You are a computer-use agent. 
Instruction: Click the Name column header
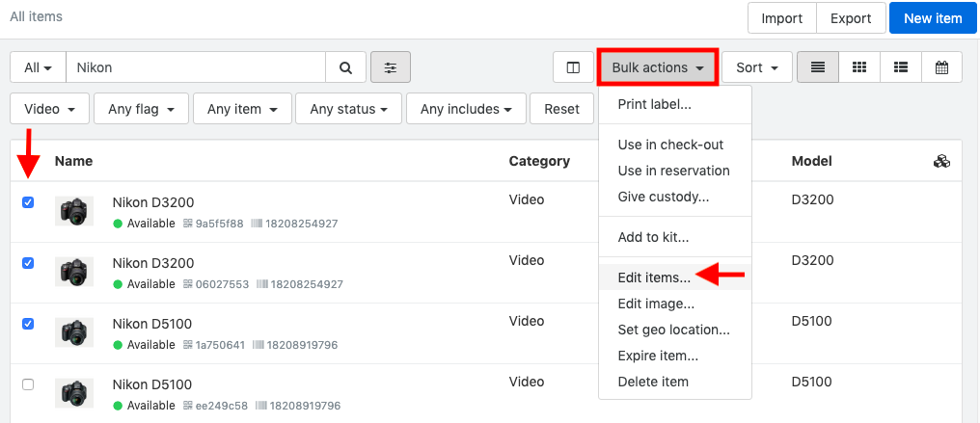pyautogui.click(x=73, y=161)
